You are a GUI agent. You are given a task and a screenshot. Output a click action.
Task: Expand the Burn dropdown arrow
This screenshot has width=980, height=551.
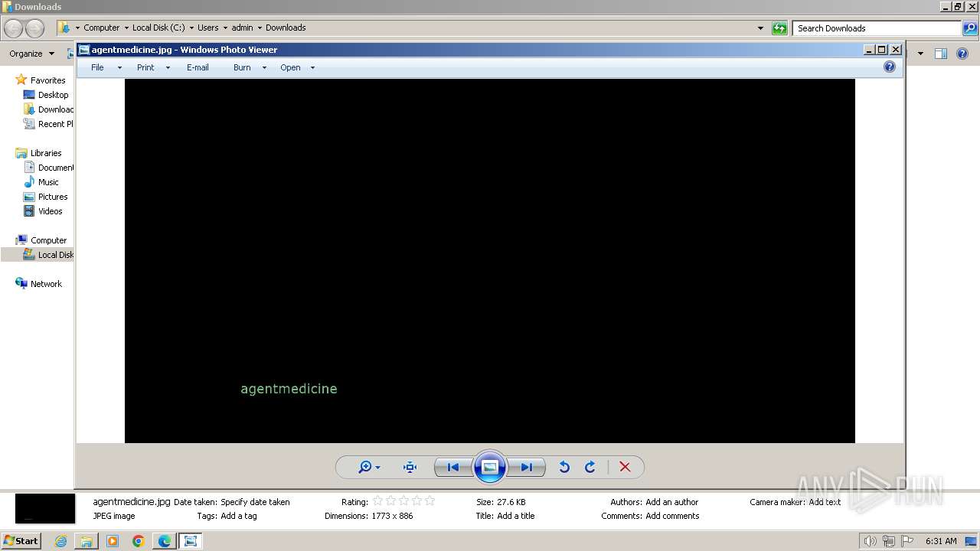click(264, 68)
